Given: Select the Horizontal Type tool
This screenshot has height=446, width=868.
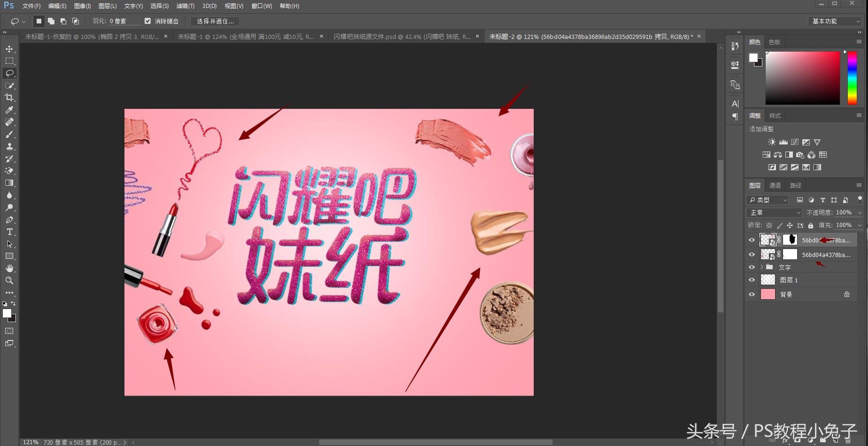Looking at the screenshot, I should [x=9, y=232].
